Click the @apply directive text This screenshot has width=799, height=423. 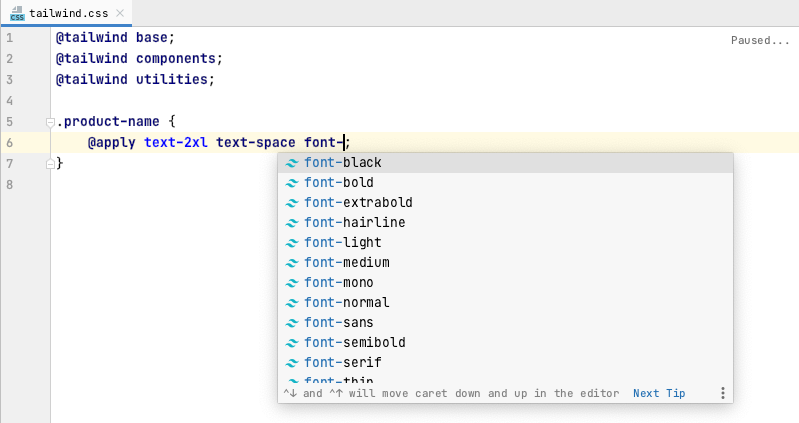click(112, 143)
